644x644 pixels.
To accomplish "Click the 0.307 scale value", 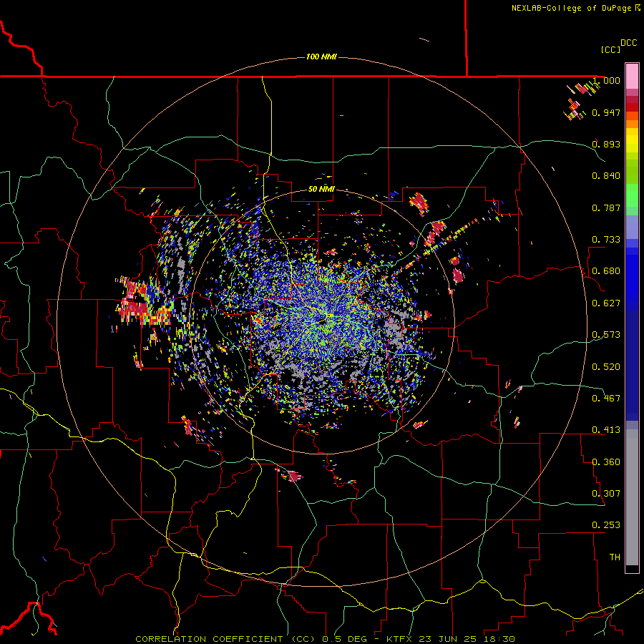I will (x=606, y=494).
